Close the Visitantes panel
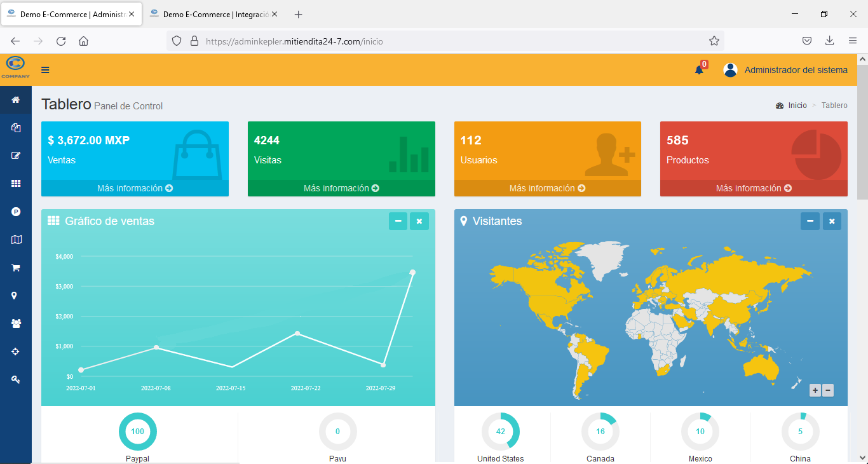This screenshot has width=868, height=464. point(832,221)
